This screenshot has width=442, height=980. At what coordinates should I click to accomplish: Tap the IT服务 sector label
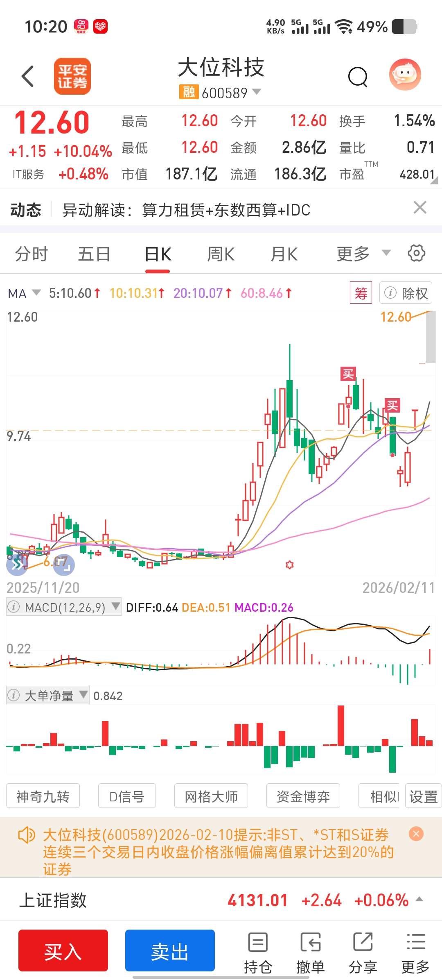[x=28, y=174]
